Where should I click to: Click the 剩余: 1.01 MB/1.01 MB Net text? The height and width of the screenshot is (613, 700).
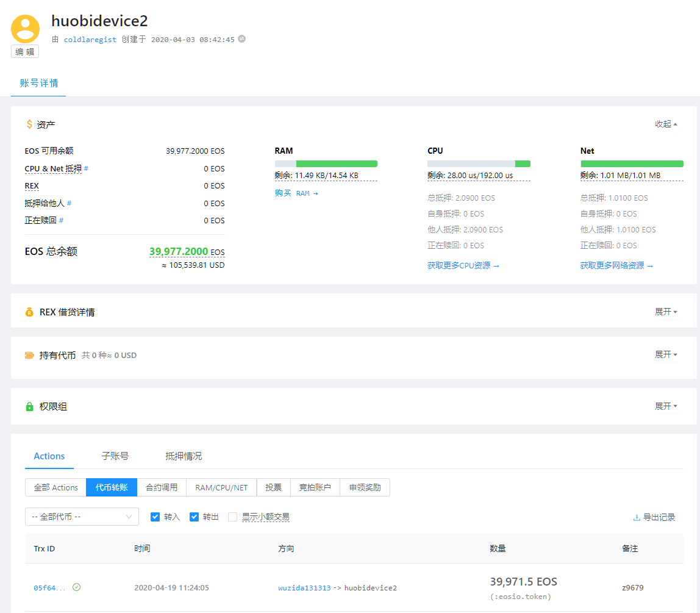point(620,176)
